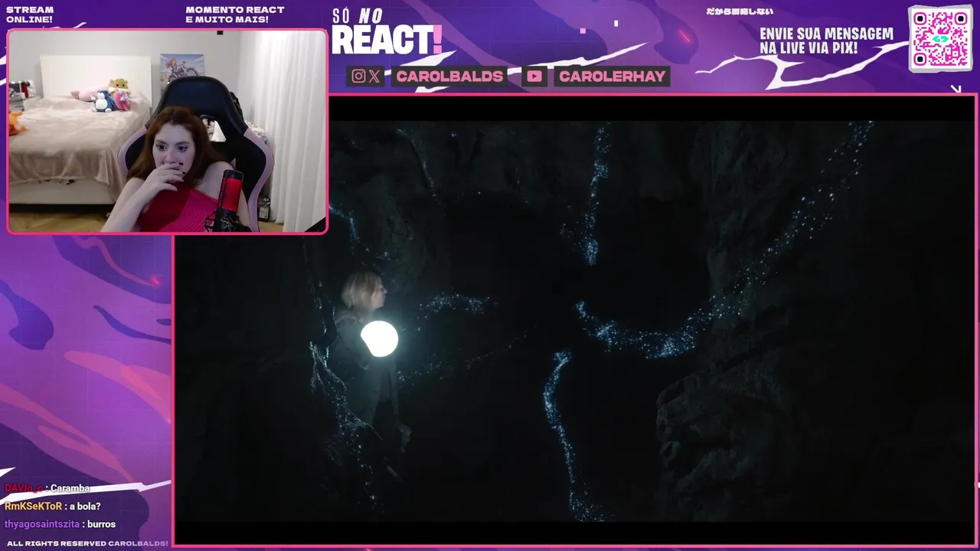This screenshot has width=980, height=551.
Task: Click the chat message 'Caramba'
Action: (x=70, y=488)
